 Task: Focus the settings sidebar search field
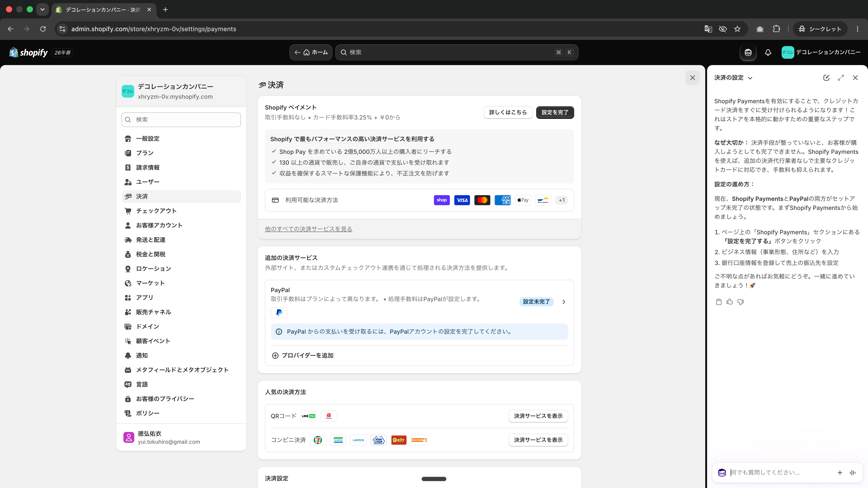181,120
